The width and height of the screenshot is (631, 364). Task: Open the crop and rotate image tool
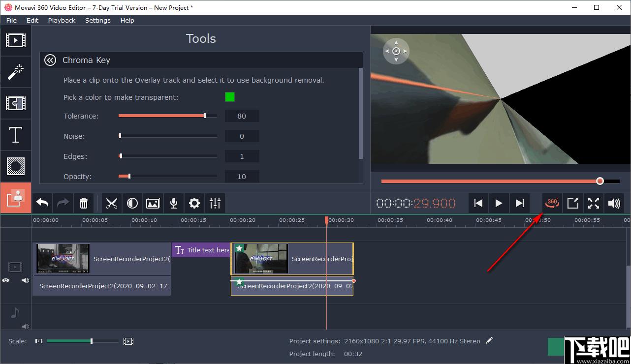(153, 203)
